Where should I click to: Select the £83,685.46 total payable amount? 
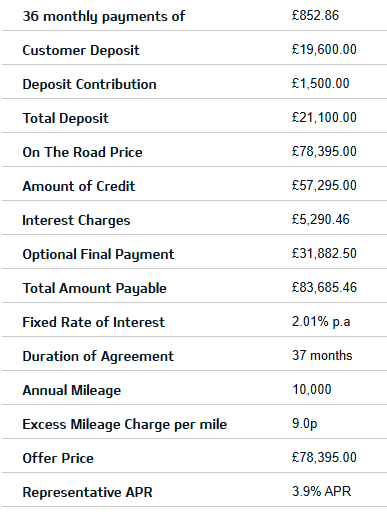(x=324, y=287)
